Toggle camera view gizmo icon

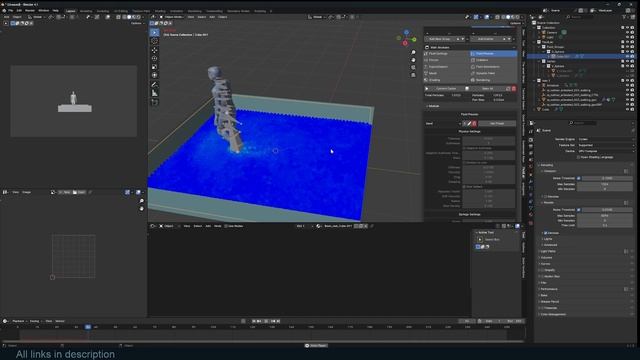(413, 68)
